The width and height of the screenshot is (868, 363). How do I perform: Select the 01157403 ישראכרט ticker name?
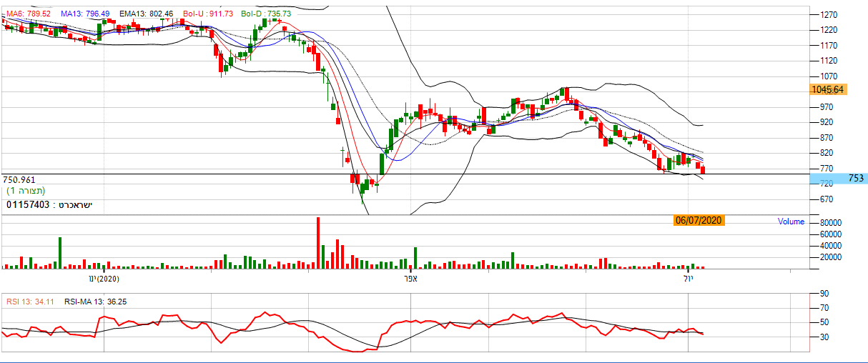pyautogui.click(x=49, y=205)
